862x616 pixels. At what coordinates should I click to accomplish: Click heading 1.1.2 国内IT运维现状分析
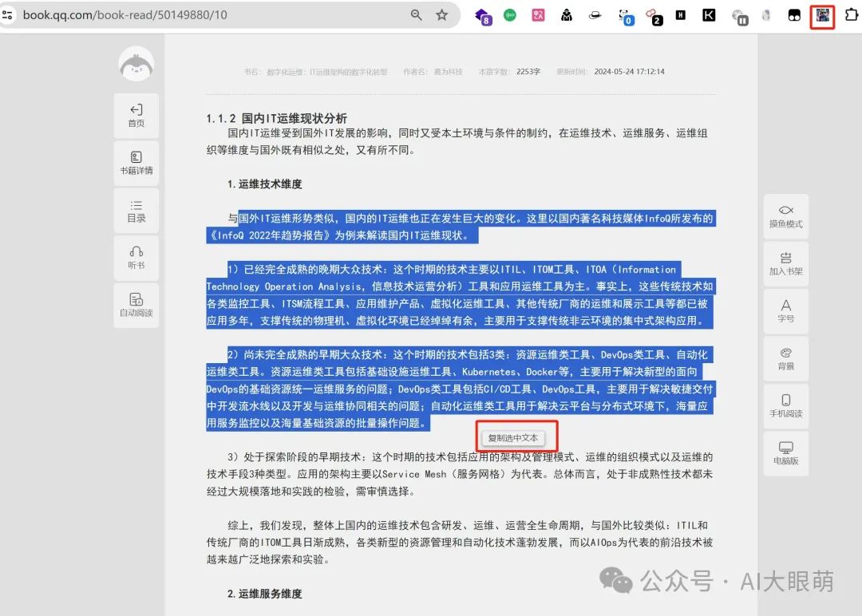click(x=276, y=118)
